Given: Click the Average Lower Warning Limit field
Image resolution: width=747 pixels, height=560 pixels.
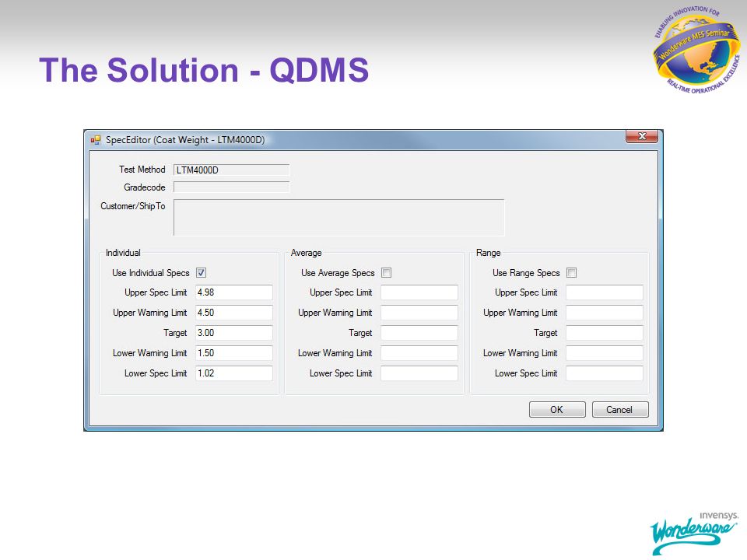Looking at the screenshot, I should (419, 353).
